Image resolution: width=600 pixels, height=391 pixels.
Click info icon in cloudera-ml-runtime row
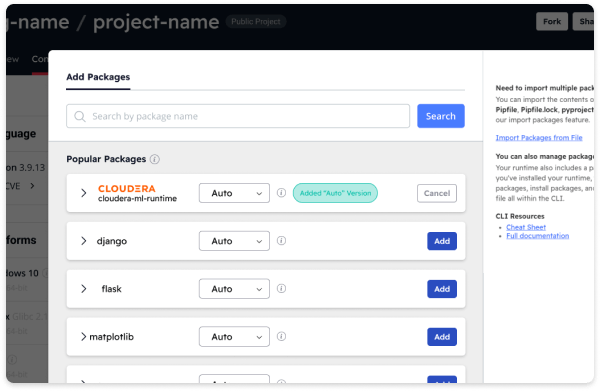pyautogui.click(x=281, y=193)
